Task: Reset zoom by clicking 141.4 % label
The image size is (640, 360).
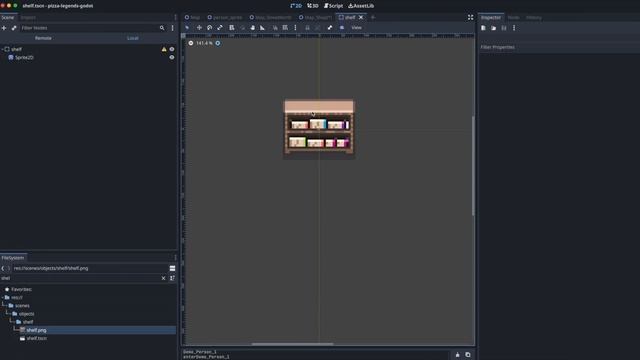Action: point(204,43)
